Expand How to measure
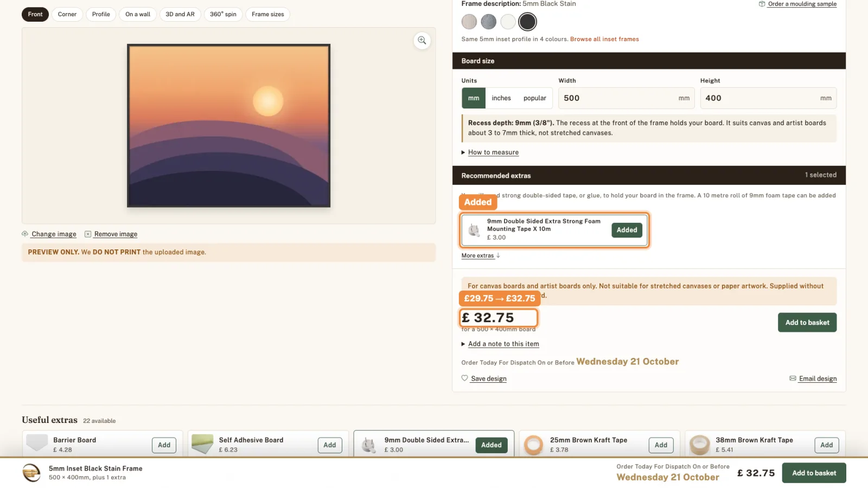This screenshot has height=488, width=868. 493,152
